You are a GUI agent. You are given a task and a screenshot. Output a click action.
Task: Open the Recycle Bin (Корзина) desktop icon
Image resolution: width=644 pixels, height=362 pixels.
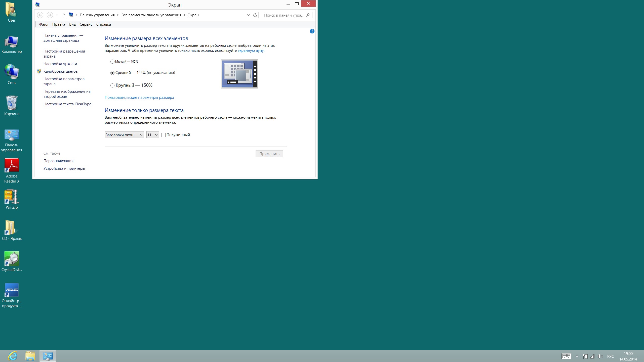[12, 103]
